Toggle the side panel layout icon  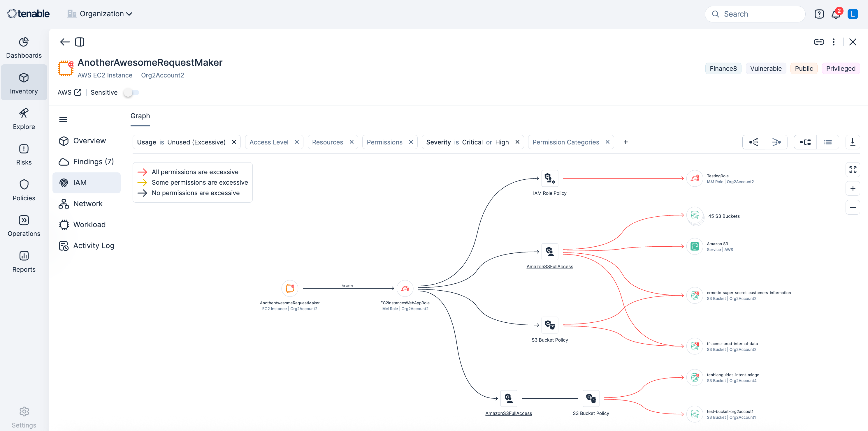[x=80, y=42]
